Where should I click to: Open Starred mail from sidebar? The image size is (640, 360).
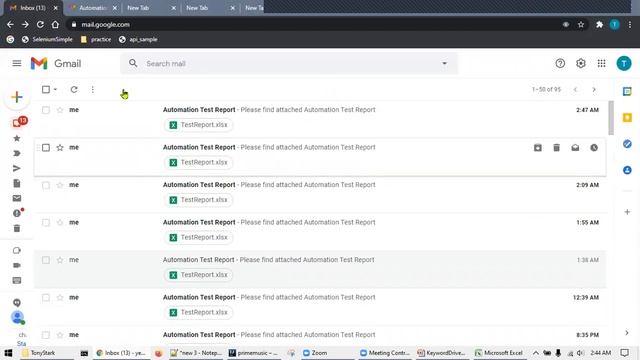click(17, 138)
